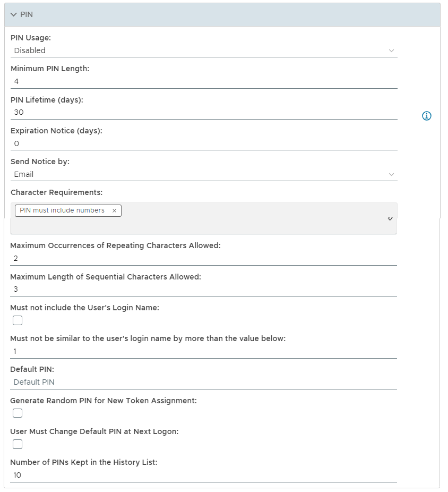The width and height of the screenshot is (448, 492).
Task: Click into the Default PIN text box
Action: tap(203, 382)
